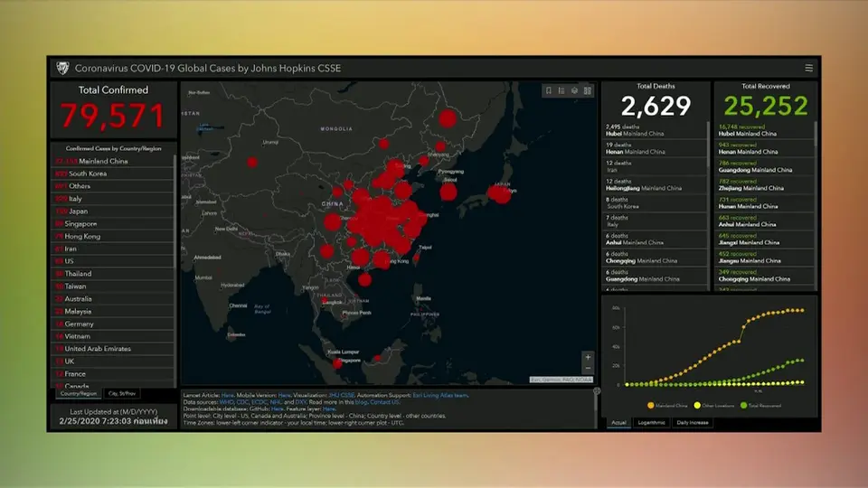Switch to the Logarithmic chart tab
This screenshot has height=488, width=868.
[651, 423]
